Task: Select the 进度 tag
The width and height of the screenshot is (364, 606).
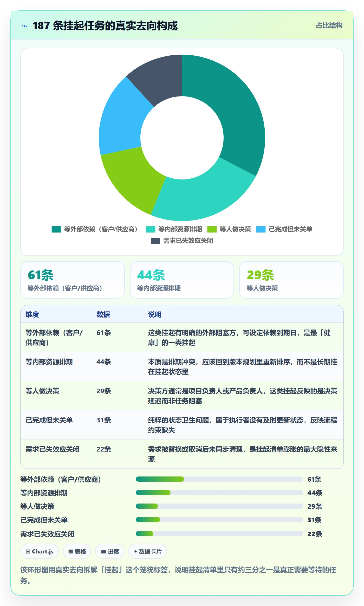Action: point(110,551)
